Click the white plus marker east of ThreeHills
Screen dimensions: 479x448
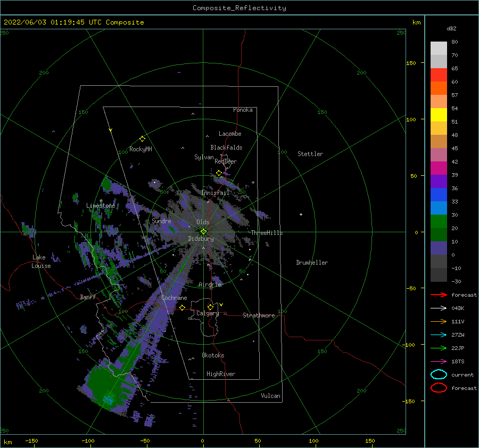tap(301, 214)
